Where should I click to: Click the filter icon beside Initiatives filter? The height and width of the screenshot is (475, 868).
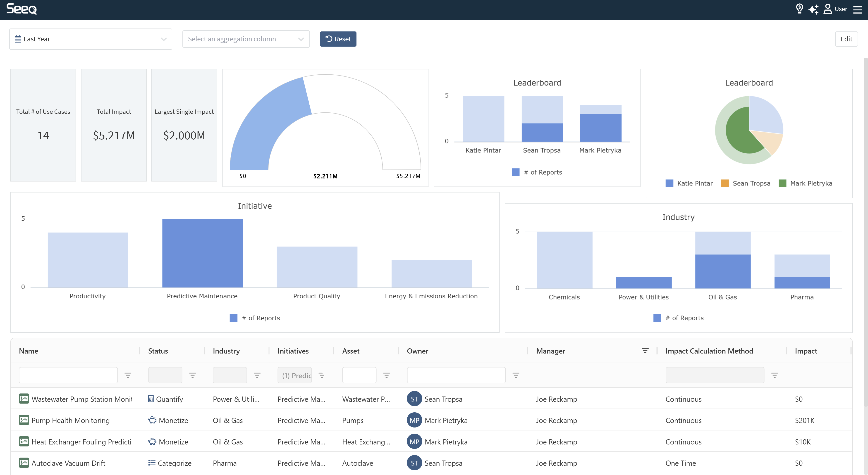coord(321,375)
